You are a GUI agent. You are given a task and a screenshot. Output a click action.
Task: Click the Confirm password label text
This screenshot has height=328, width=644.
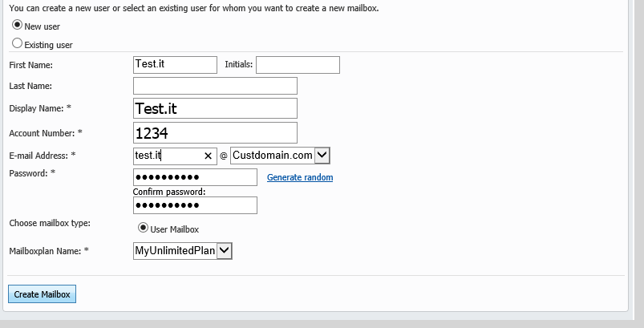pyautogui.click(x=168, y=192)
